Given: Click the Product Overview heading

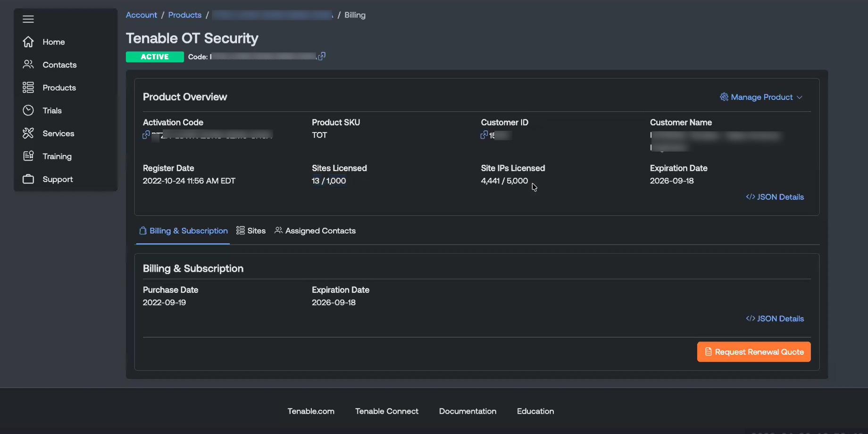Looking at the screenshot, I should 185,97.
